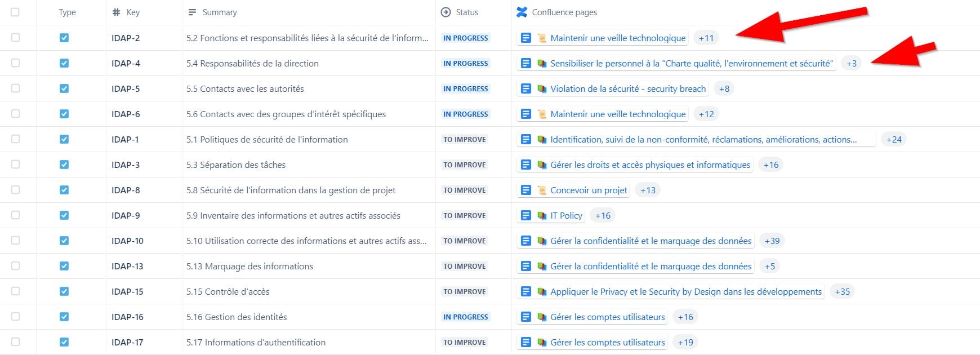Click the page icon in IDAP-17 Confluence cell
Viewport: 980px width, 355px height.
pyautogui.click(x=525, y=342)
